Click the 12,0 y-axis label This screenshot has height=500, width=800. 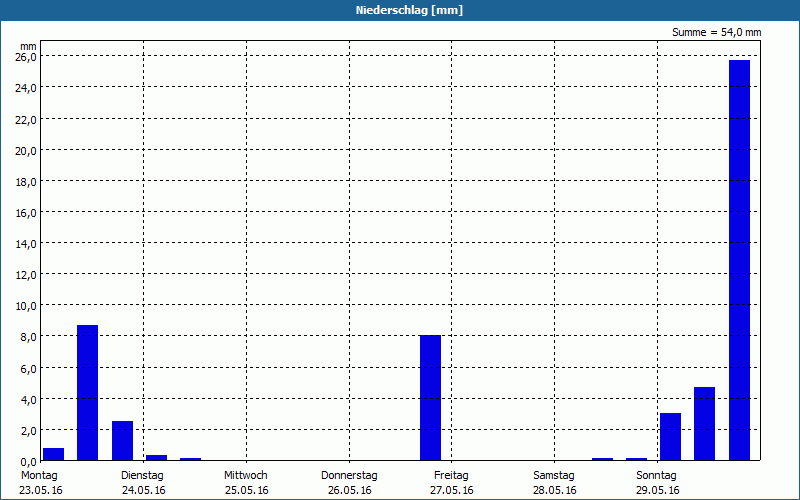point(26,276)
